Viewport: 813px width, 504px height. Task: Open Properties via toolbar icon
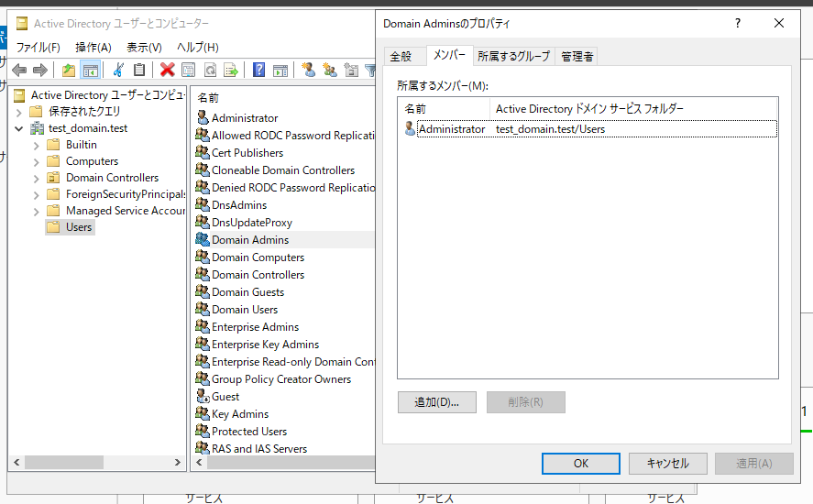[x=189, y=70]
